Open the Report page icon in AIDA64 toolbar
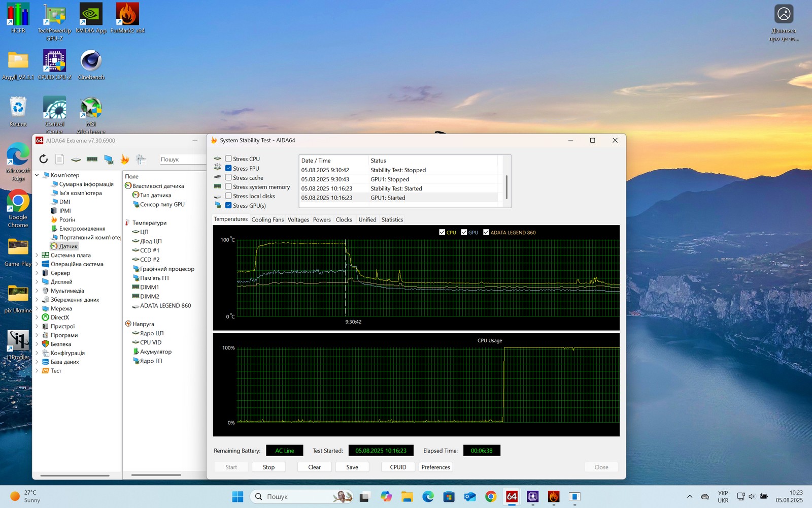 coord(59,159)
